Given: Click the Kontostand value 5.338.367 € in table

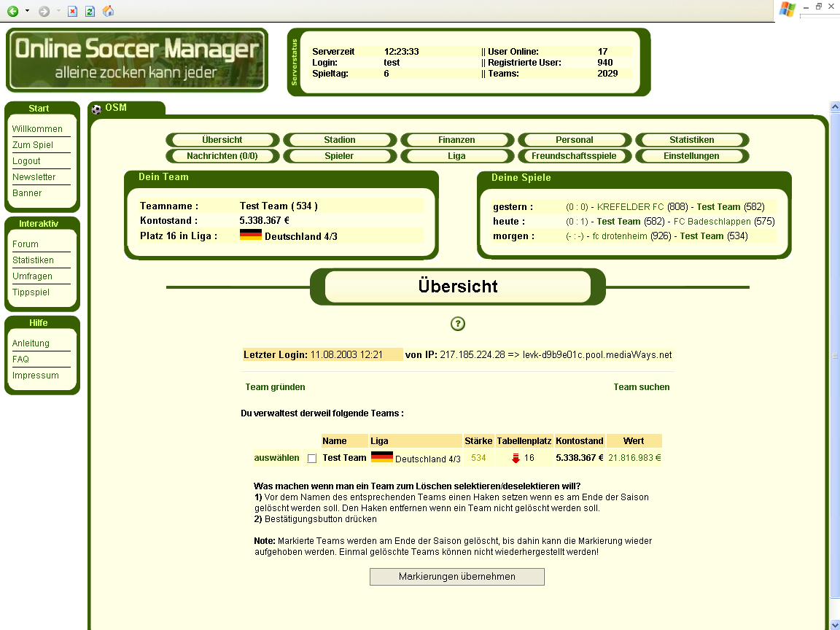Looking at the screenshot, I should [x=579, y=458].
